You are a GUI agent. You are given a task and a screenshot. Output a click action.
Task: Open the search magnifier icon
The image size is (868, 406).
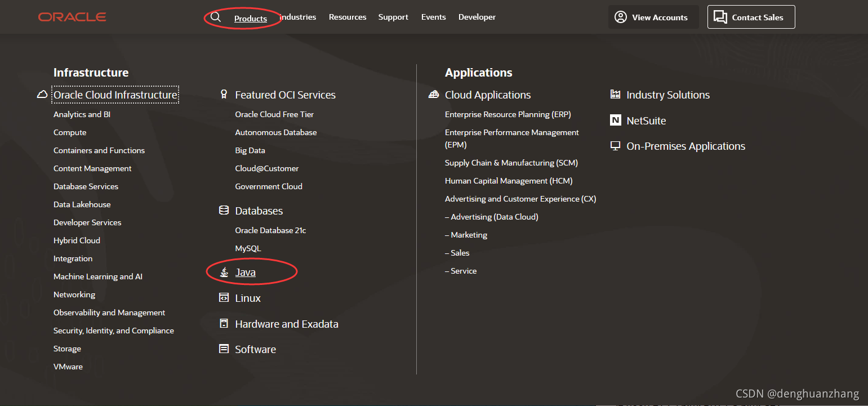216,17
